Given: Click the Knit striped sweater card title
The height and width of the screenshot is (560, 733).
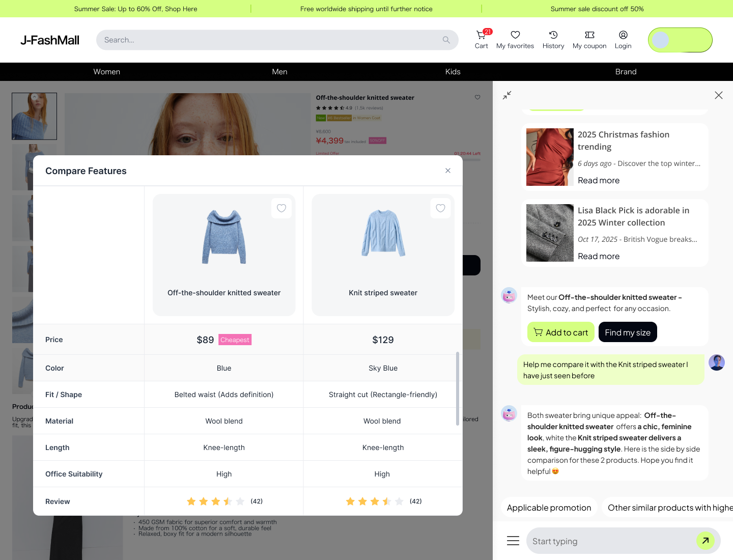Looking at the screenshot, I should point(383,293).
